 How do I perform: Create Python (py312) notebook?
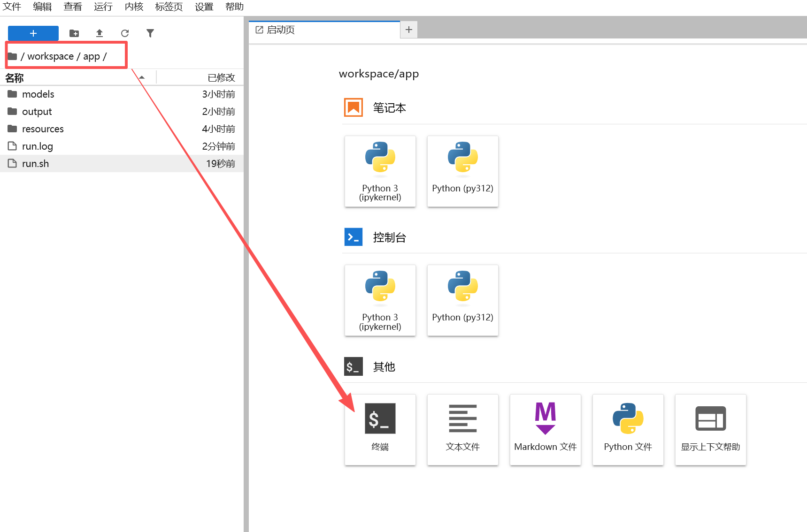pos(463,171)
